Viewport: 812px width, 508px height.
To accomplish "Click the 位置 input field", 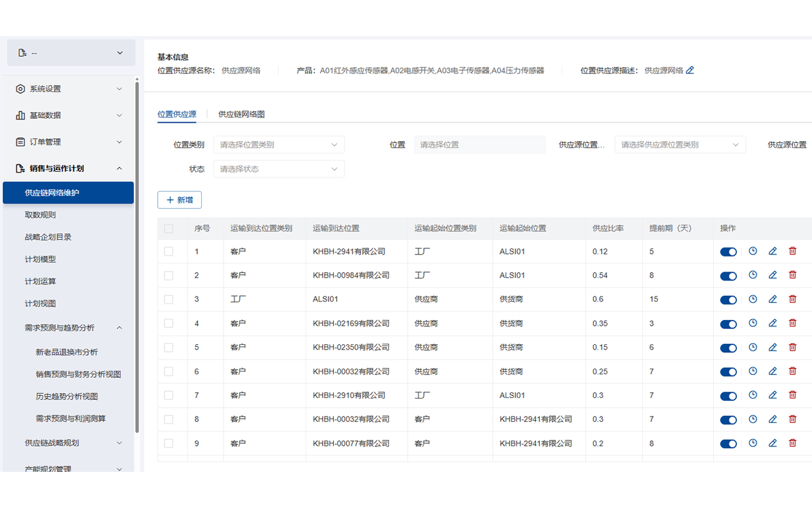I will (479, 144).
